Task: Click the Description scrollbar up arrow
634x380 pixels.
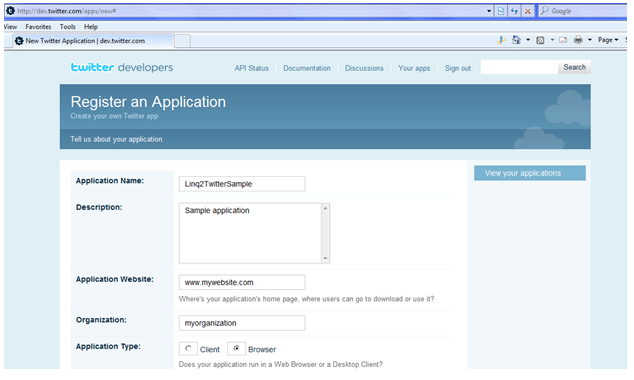Action: [325, 208]
